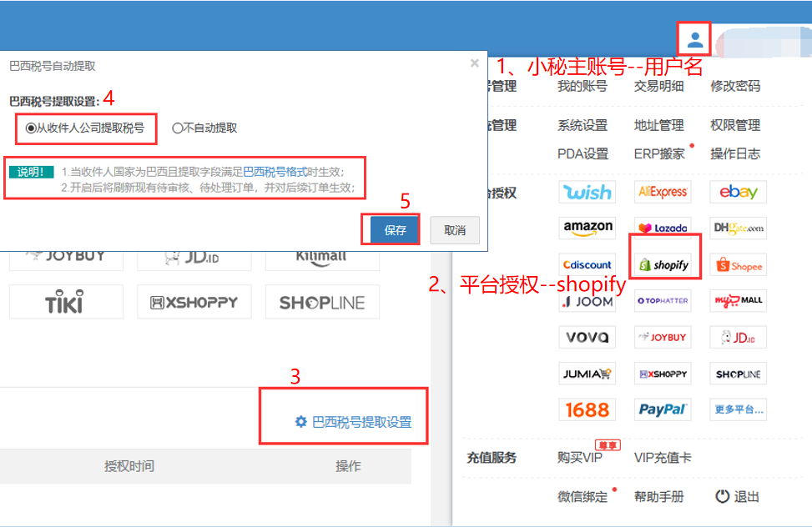Click the 操作 column header
The width and height of the screenshot is (812, 527).
(348, 466)
